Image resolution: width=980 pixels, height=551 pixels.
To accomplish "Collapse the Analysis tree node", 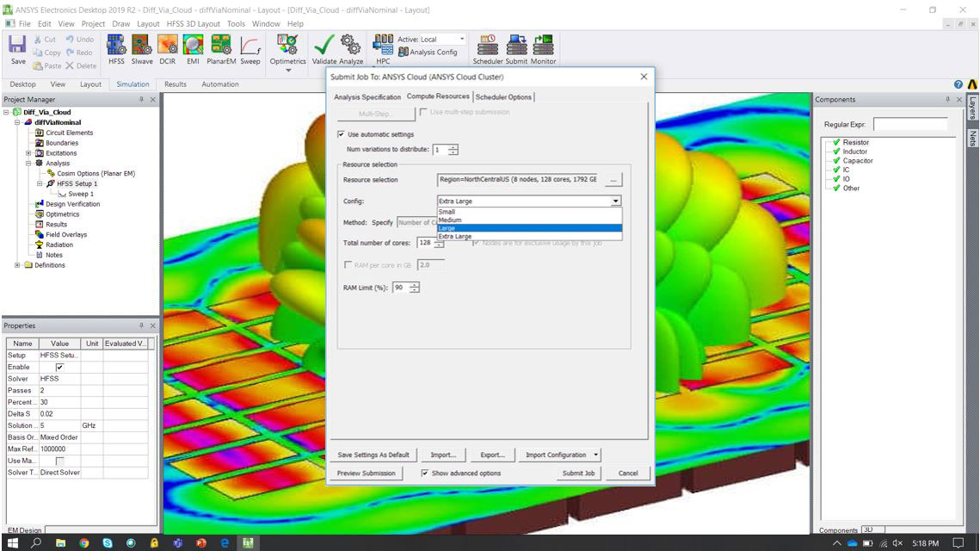I will (28, 164).
